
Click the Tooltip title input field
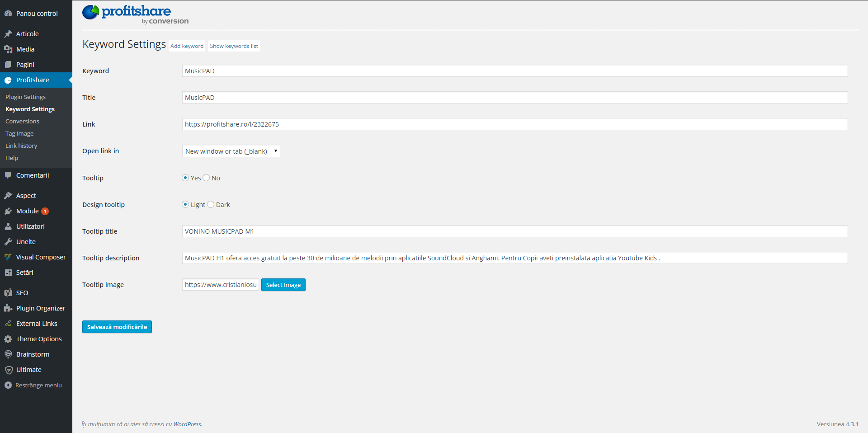[515, 231]
